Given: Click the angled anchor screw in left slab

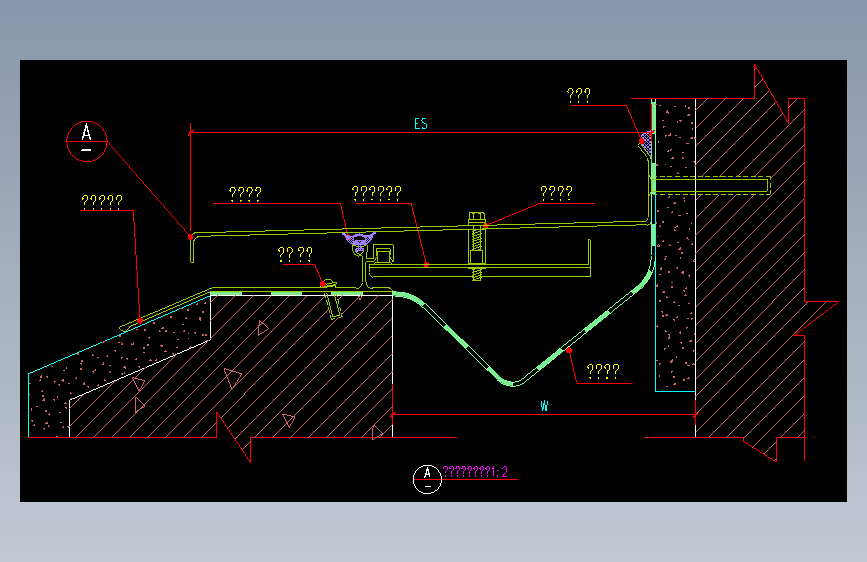Looking at the screenshot, I should click(x=332, y=300).
